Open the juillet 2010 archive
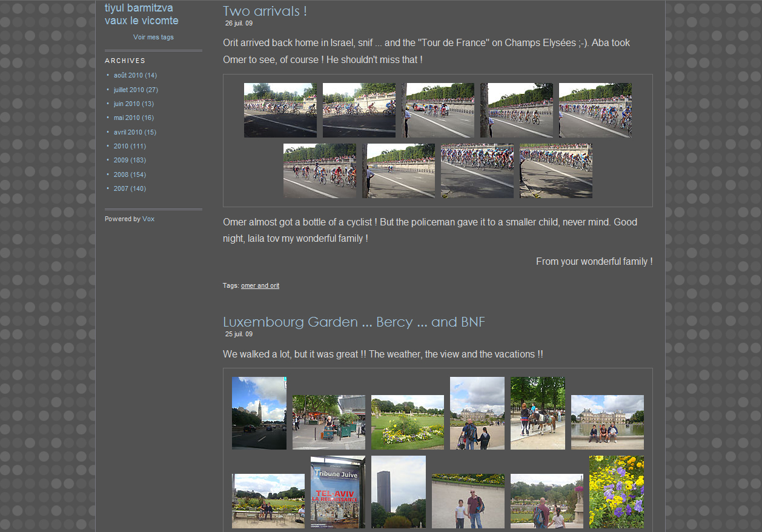 (x=129, y=90)
